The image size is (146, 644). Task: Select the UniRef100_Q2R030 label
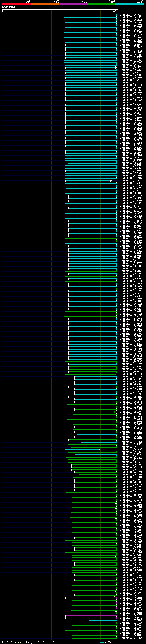coord(131,455)
